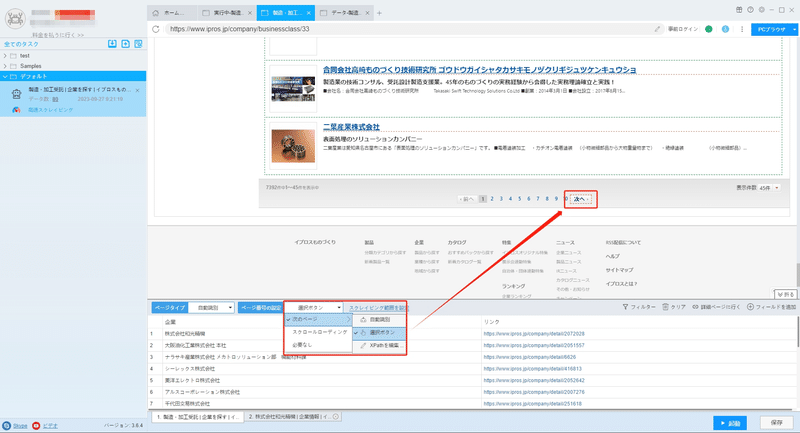The image size is (800, 433).
Task: Switch to bottom tab 2. 株式会社和光精機
Action: 292,417
